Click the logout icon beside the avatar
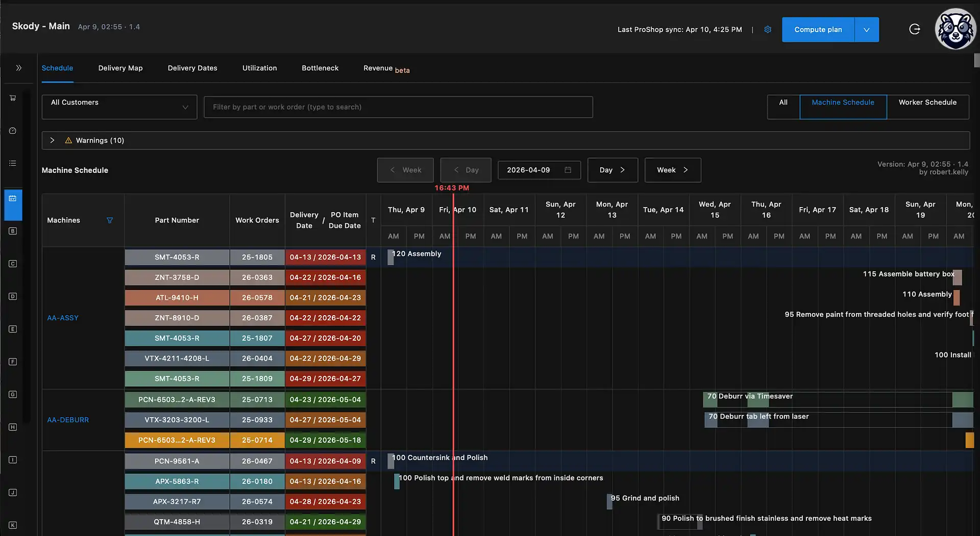 tap(915, 30)
